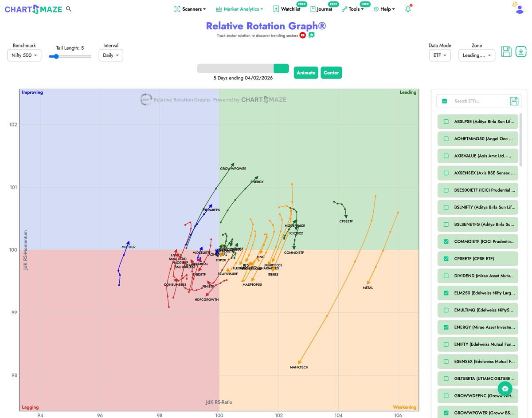Click the METAL label on the chart
Viewport: 532px width, 418px height.
click(x=368, y=288)
